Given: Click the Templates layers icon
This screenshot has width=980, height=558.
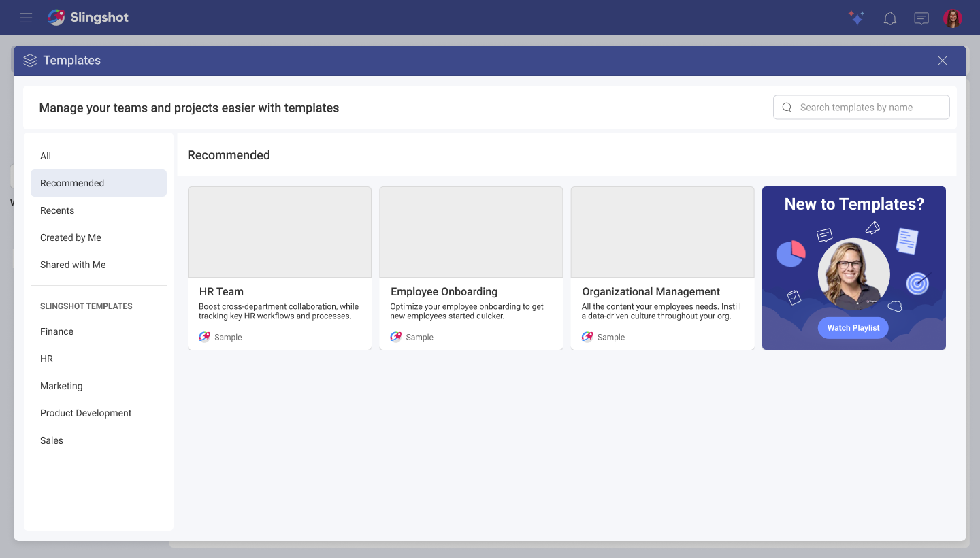Looking at the screenshot, I should pos(30,61).
